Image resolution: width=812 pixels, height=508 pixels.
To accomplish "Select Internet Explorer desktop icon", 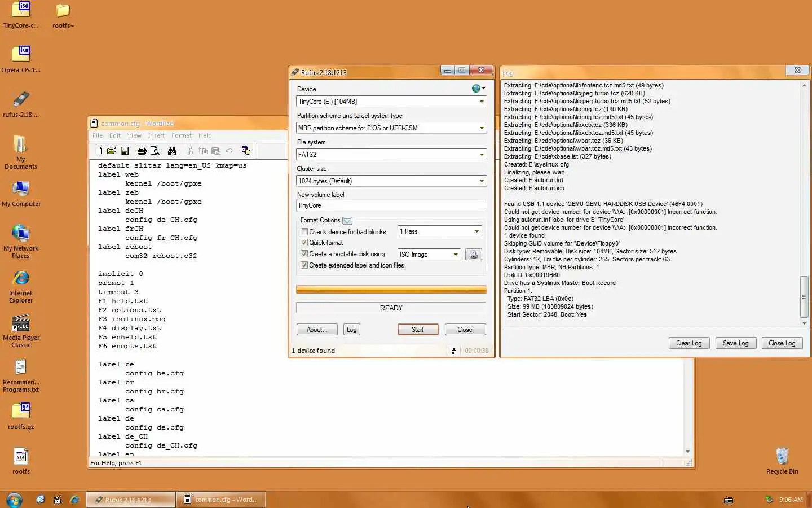I will tap(21, 286).
